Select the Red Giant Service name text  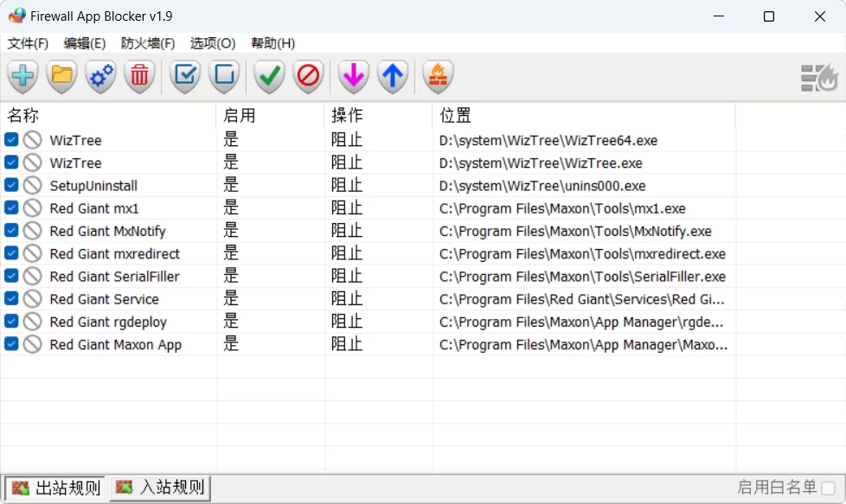104,299
